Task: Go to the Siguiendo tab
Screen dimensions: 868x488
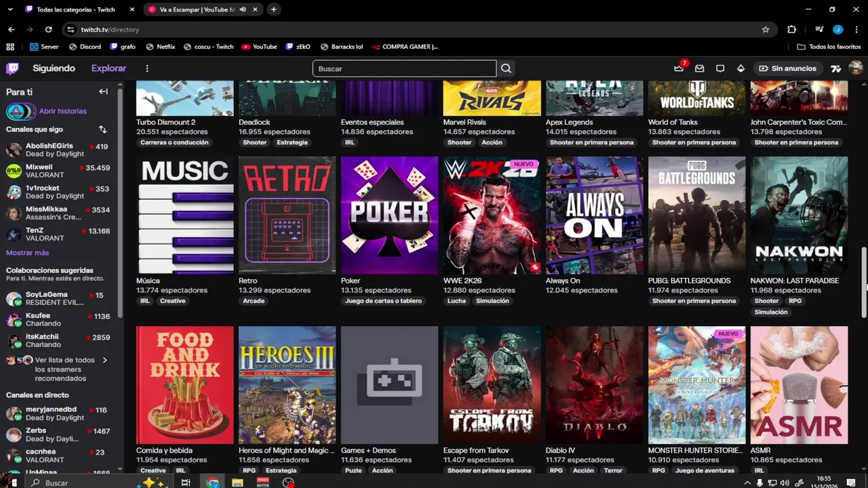Action: coord(54,68)
